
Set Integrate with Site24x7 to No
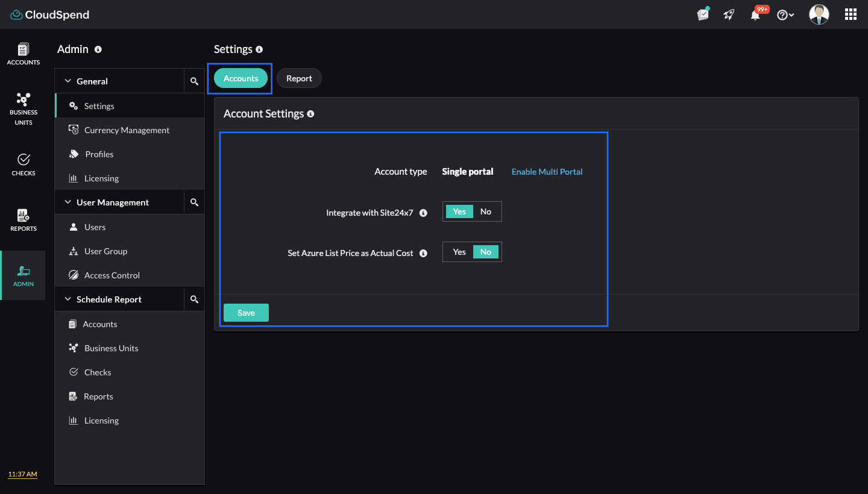point(485,211)
